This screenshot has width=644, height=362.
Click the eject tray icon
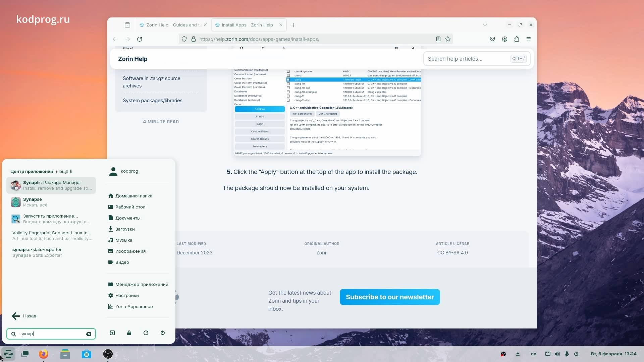point(518,354)
